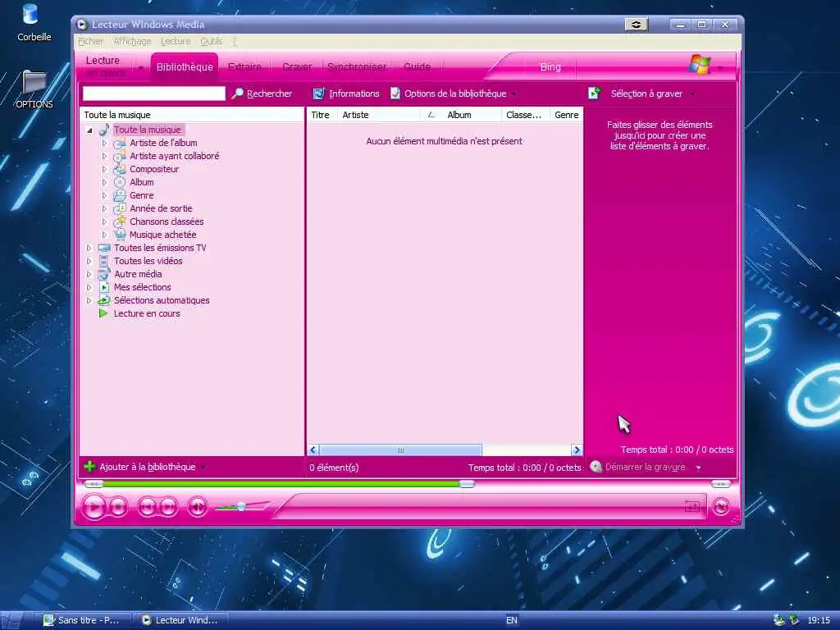This screenshot has width=840, height=630.
Task: Open the Guide tab
Action: click(x=417, y=67)
